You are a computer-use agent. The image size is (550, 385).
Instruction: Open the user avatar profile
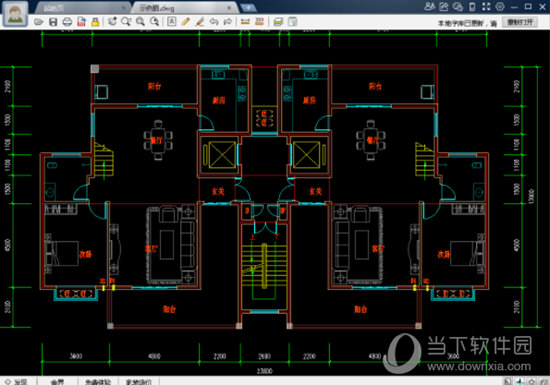(15, 14)
